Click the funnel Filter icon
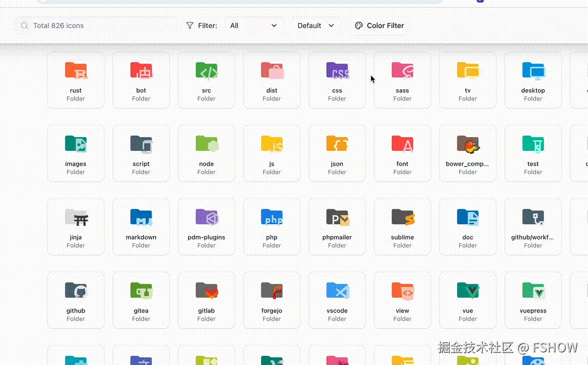The height and width of the screenshot is (365, 588). 190,25
